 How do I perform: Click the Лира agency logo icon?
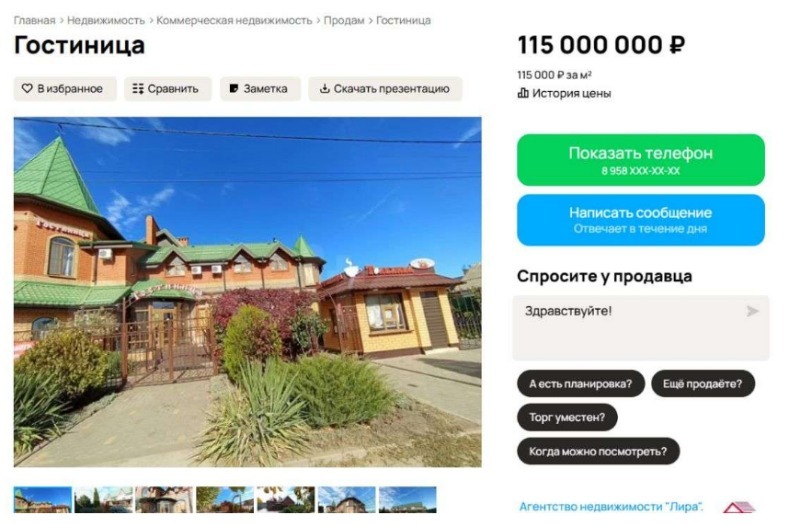pos(738,507)
